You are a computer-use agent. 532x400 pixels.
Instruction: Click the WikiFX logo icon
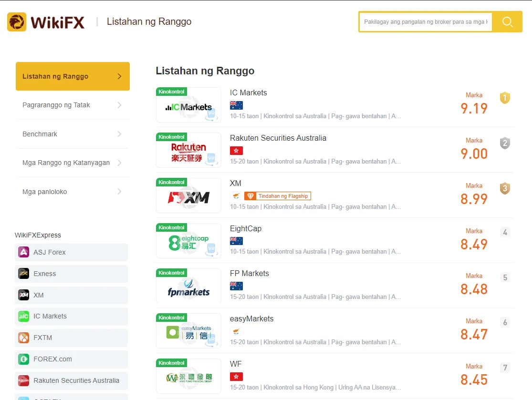[17, 22]
